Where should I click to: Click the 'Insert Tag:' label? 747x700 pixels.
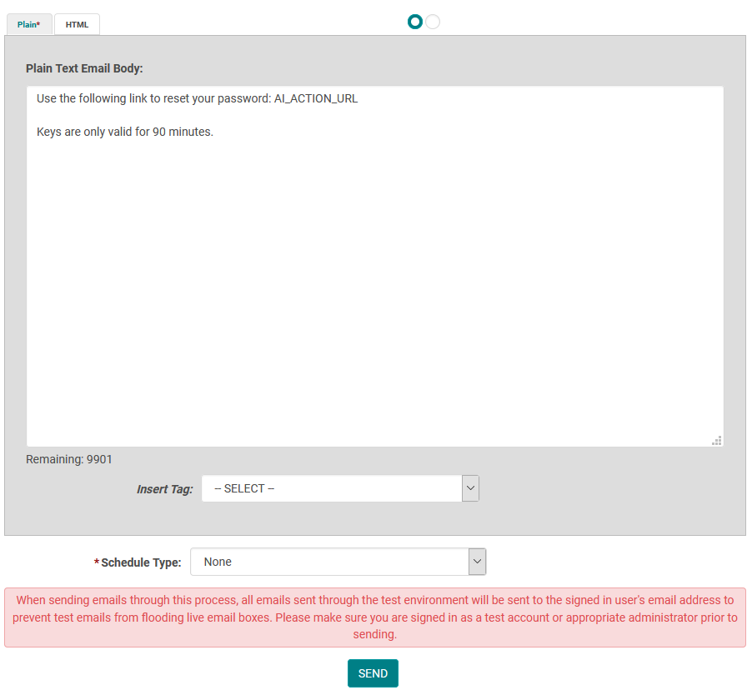pyautogui.click(x=165, y=489)
